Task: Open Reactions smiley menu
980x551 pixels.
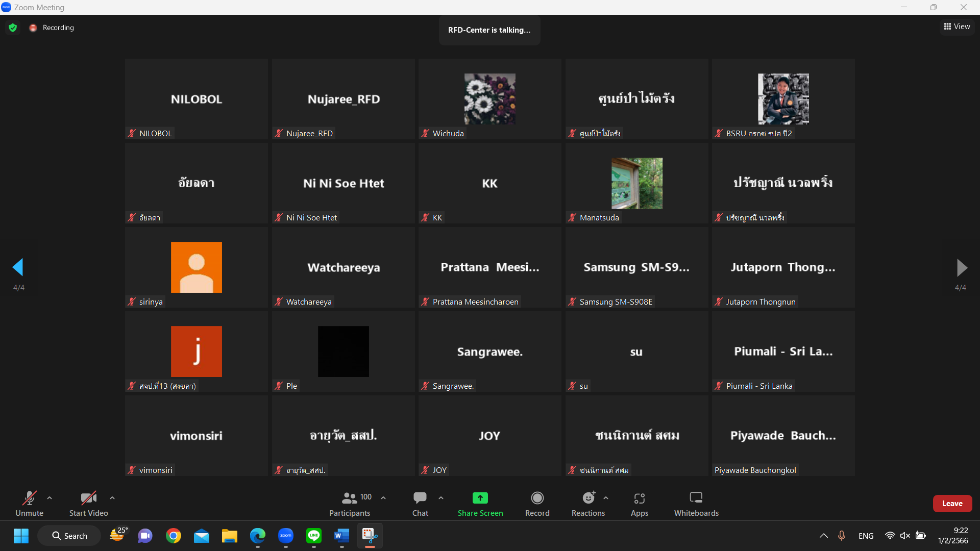Action: [x=589, y=497]
